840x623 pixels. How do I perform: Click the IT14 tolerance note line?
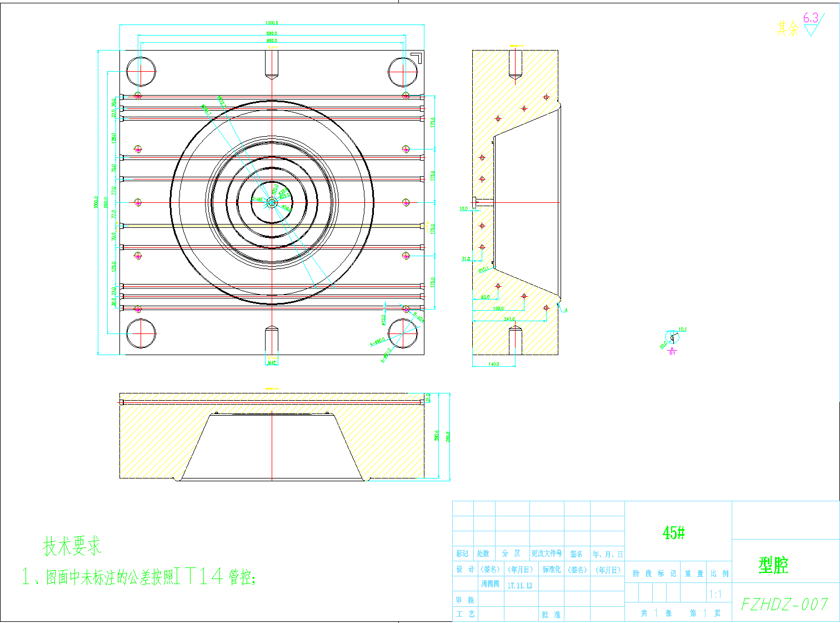[x=139, y=576]
